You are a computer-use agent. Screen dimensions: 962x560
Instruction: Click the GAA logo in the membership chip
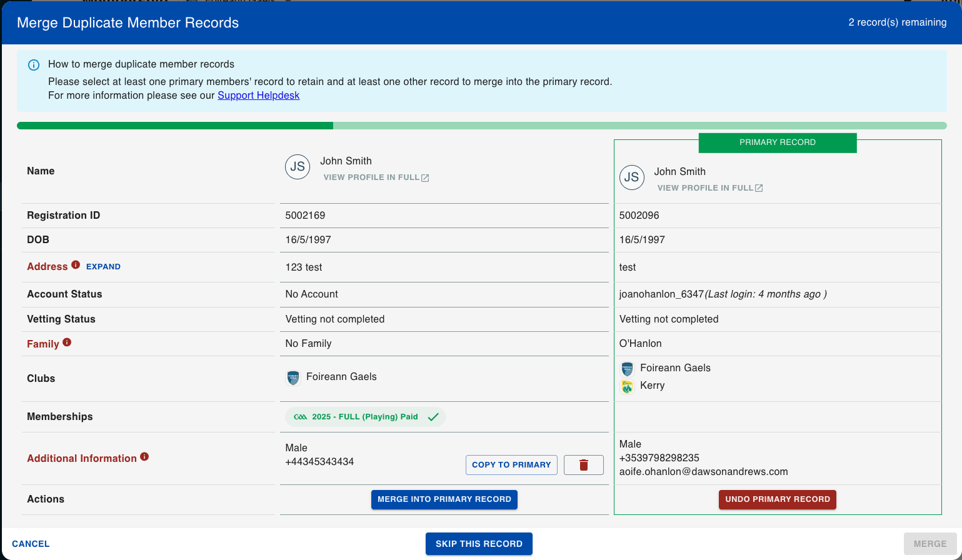300,417
